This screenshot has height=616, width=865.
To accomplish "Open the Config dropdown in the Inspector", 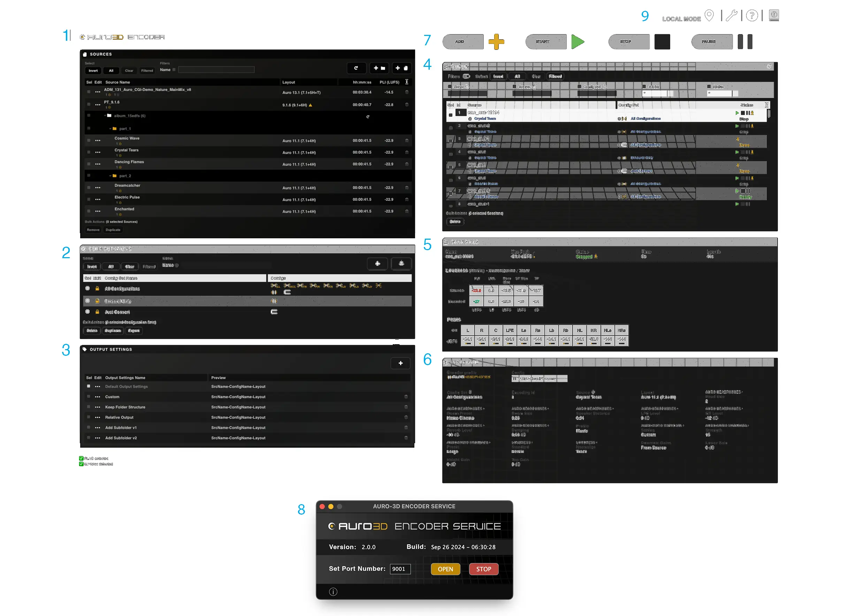I will tap(539, 378).
